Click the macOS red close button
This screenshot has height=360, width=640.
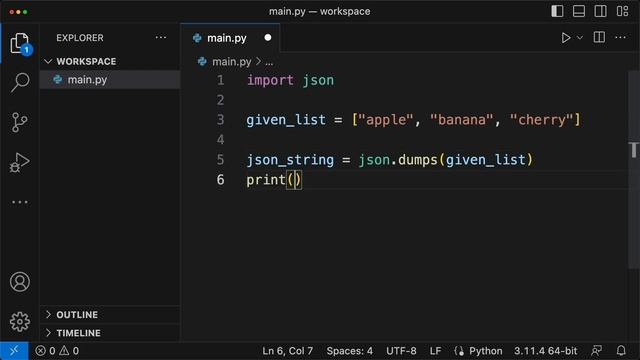pos(11,12)
